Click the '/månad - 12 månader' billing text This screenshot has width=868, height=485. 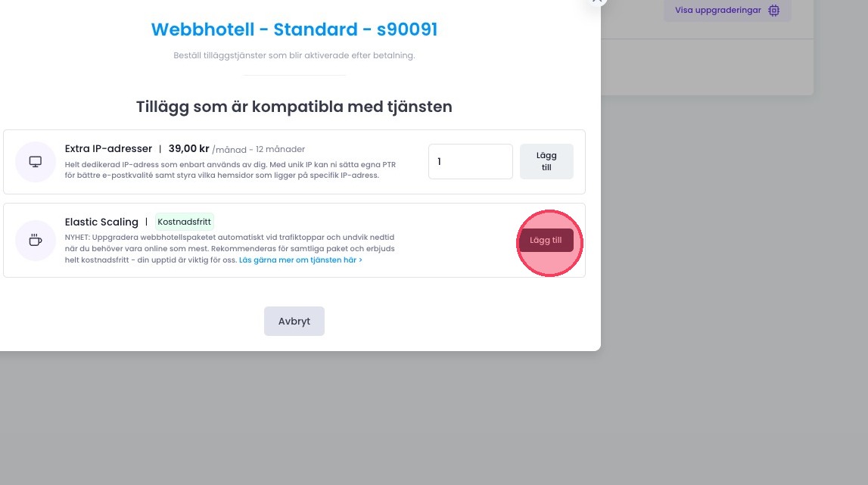pyautogui.click(x=259, y=149)
